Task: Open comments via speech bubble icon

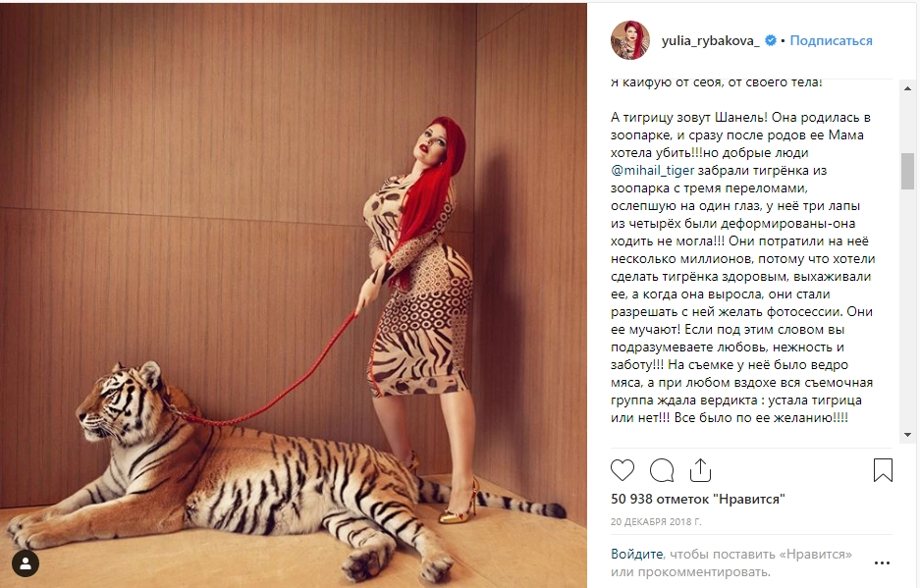Action: pyautogui.click(x=661, y=470)
